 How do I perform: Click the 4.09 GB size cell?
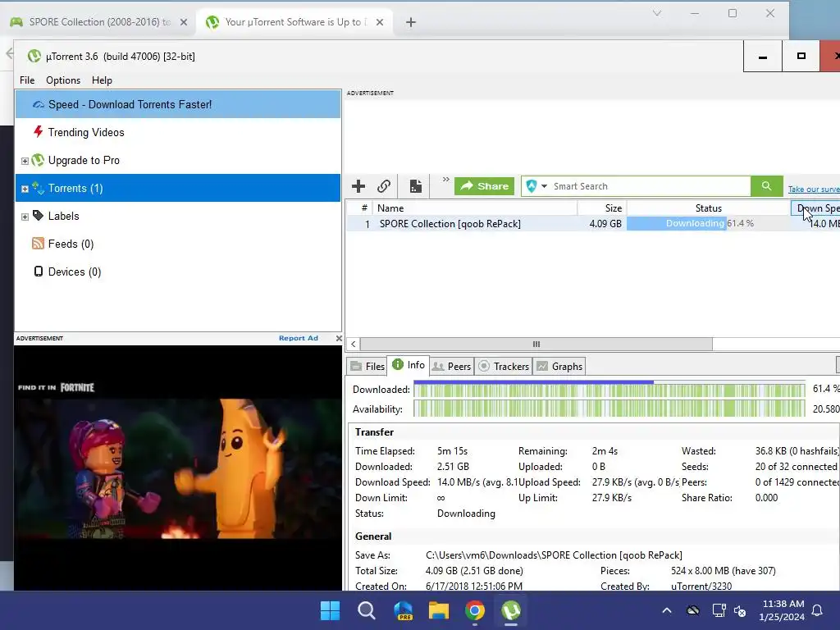(x=605, y=223)
